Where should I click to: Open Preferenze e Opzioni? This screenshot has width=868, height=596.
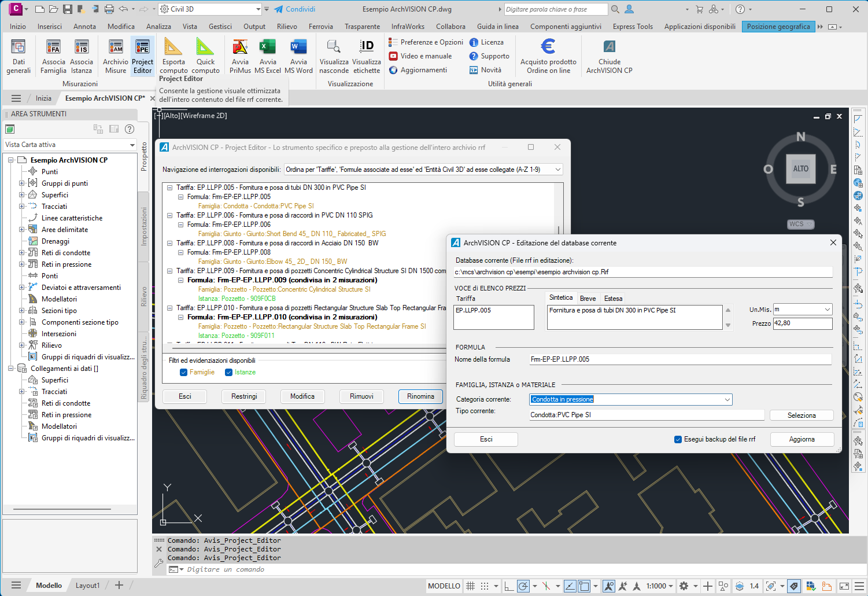click(426, 42)
